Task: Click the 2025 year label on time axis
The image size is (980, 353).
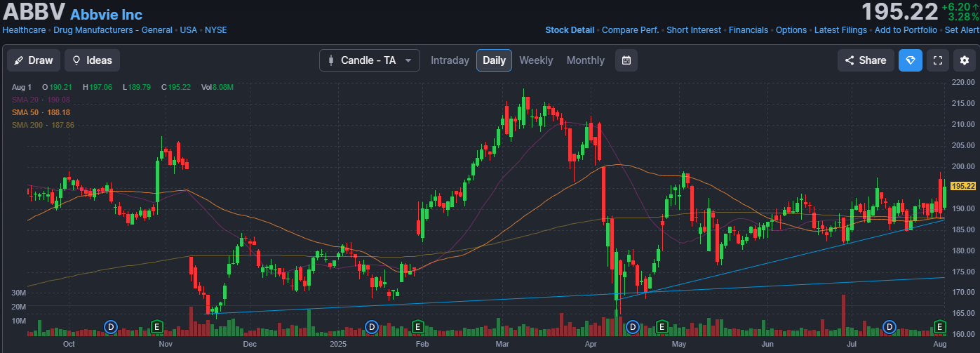Action: (x=338, y=345)
